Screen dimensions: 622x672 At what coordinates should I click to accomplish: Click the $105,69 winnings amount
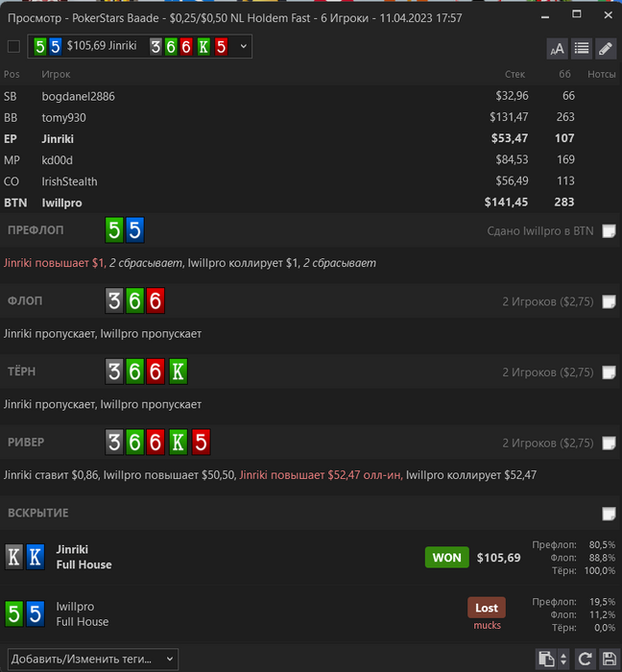pos(498,558)
